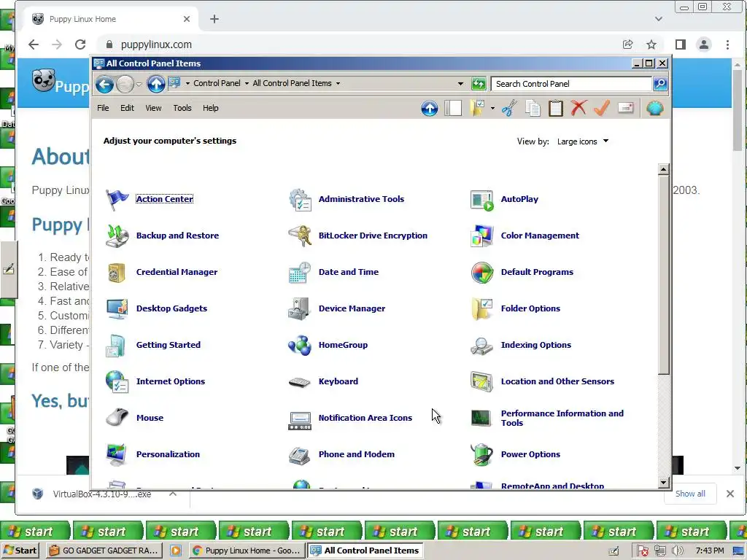Click the Control Panel scrollbar down arrow
Image resolution: width=747 pixels, height=560 pixels.
tap(664, 483)
